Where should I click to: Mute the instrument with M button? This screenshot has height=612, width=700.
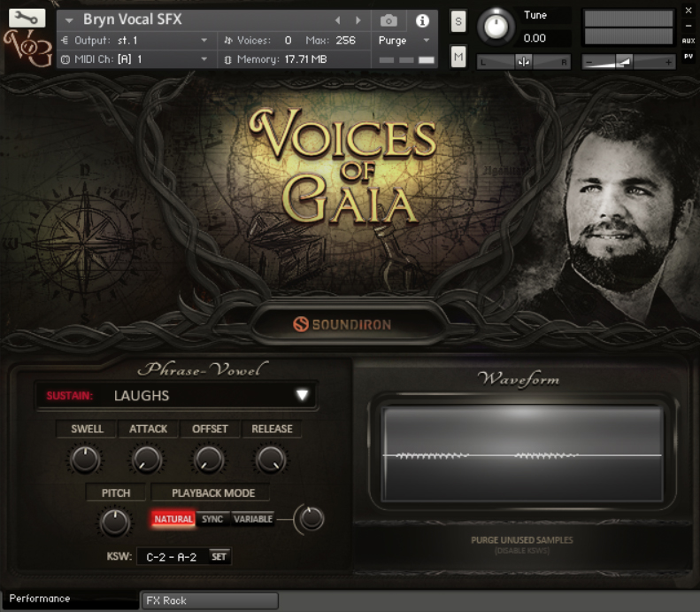pyautogui.click(x=458, y=57)
